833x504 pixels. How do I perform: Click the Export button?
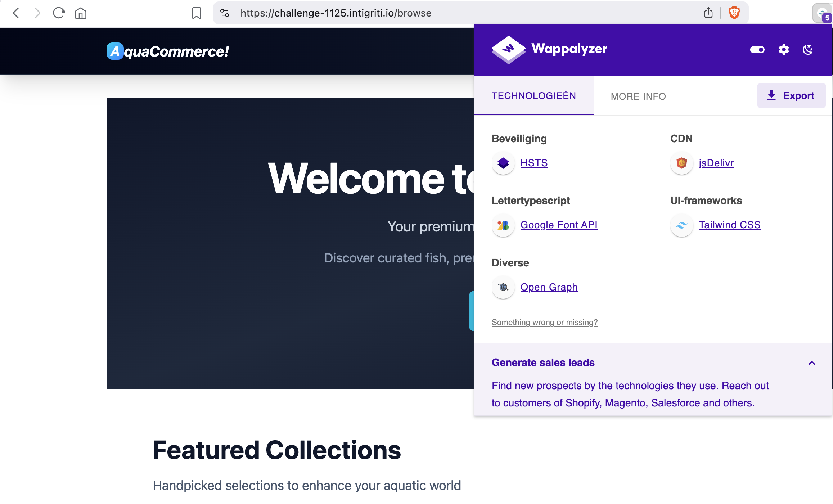[x=791, y=95]
